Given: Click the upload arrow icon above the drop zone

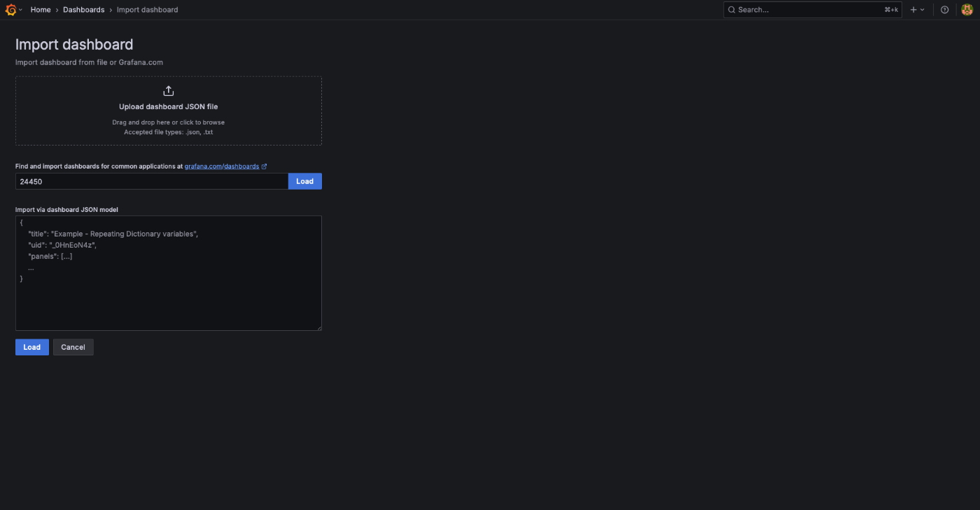Looking at the screenshot, I should point(168,90).
